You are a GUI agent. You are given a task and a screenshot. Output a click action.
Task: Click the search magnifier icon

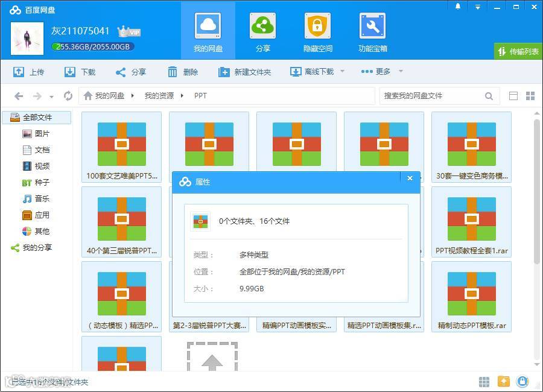489,96
